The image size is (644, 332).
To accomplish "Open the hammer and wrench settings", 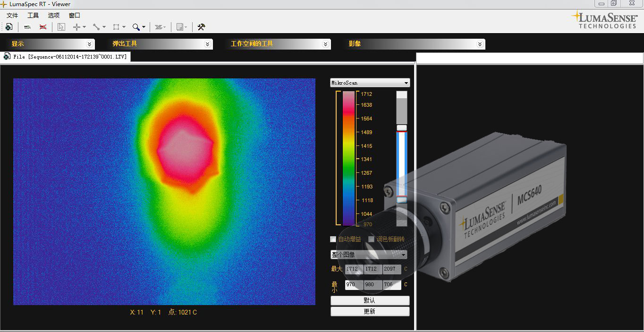I will click(x=201, y=27).
